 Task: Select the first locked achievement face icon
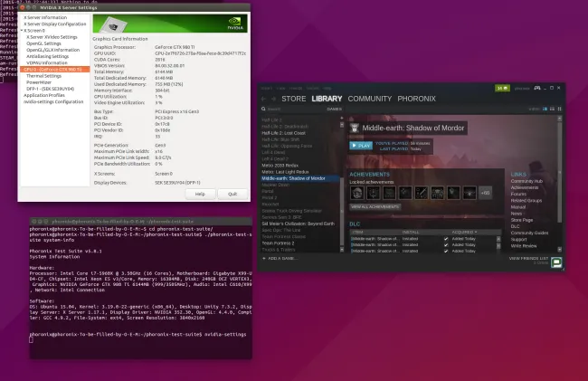coord(357,193)
